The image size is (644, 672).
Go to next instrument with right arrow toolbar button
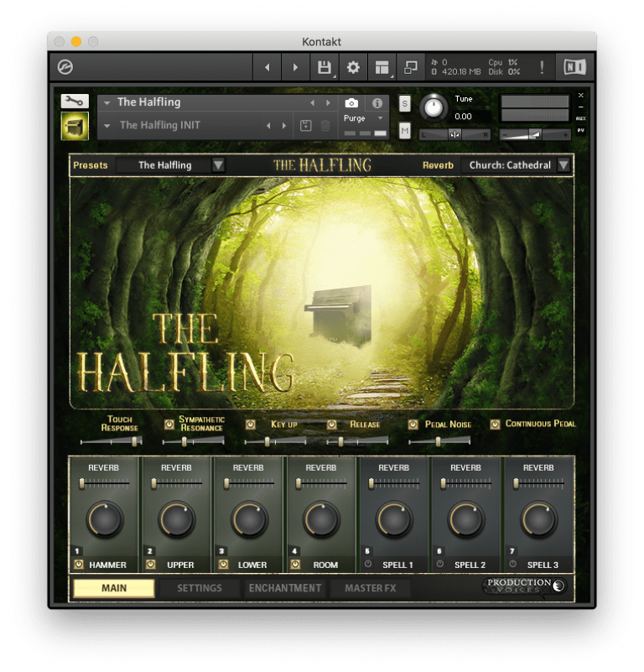point(295,67)
